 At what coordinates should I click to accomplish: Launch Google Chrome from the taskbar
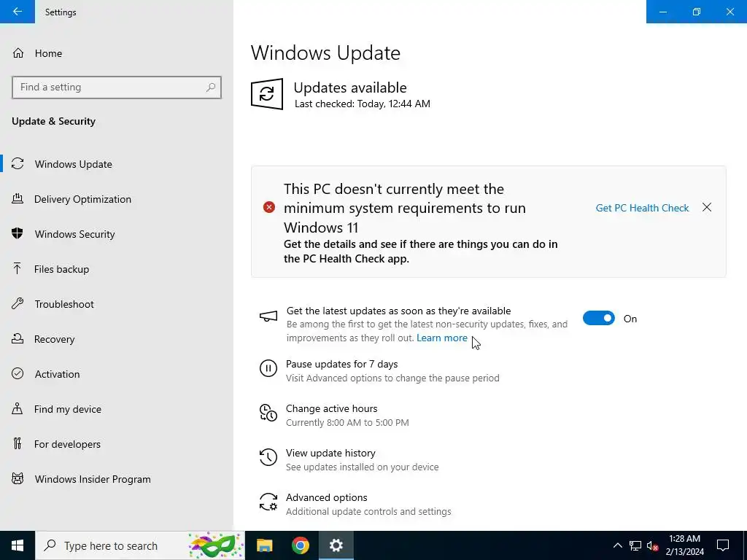tap(300, 545)
